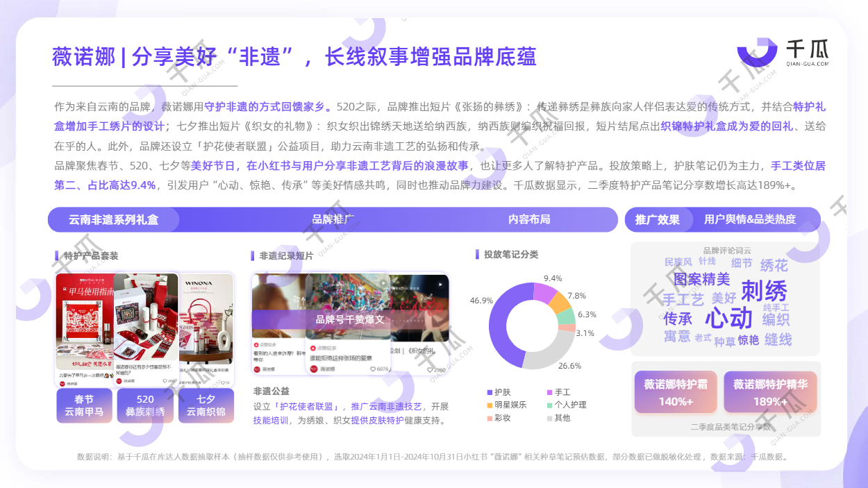Click the 薇诺娜特护精华 189%+ card
Viewport: 868px width, 488px height.
click(770, 393)
